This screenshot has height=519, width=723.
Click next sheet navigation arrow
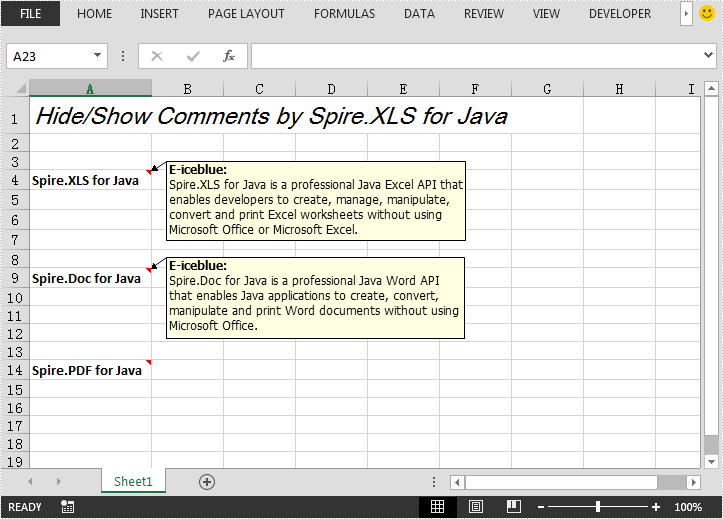pyautogui.click(x=59, y=482)
